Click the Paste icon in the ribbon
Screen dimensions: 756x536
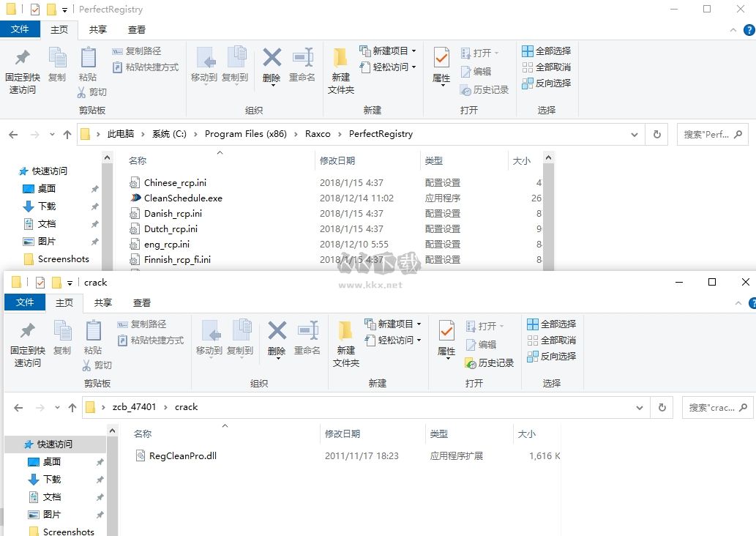pos(88,66)
